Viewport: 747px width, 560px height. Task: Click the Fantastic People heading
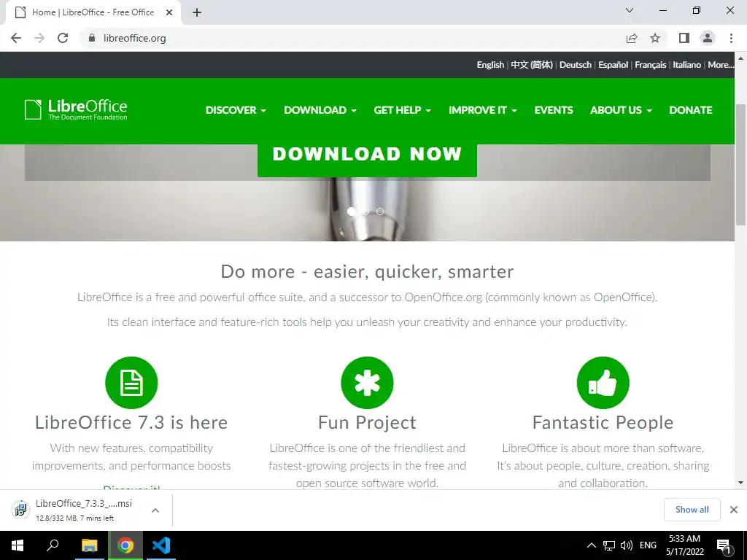coord(603,423)
